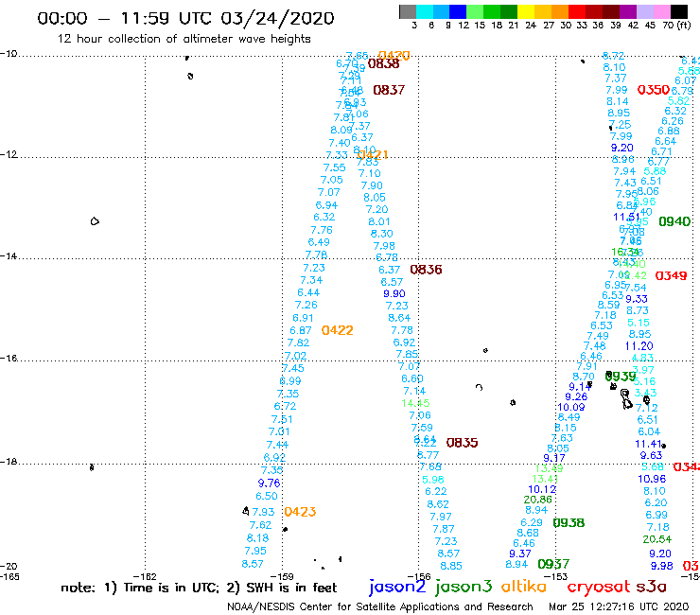Screen dimensions: 700x615
Task: Select the purple swatch above the 42 ft label
Action: (x=627, y=11)
